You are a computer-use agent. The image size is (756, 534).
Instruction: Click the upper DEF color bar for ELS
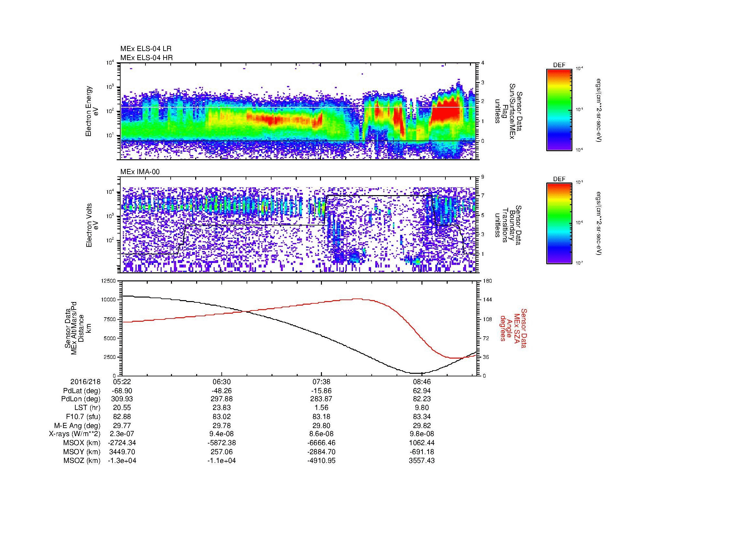coord(559,110)
